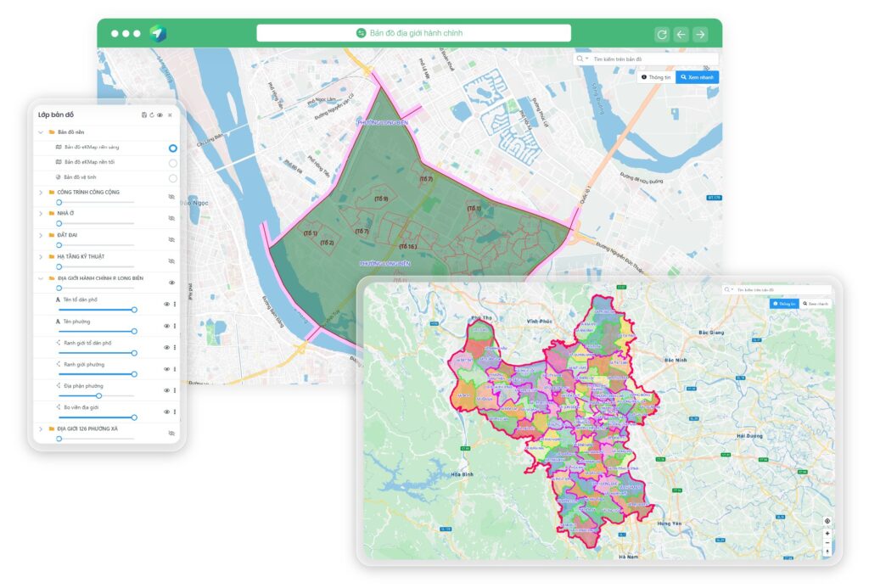Collapse the Bản đồ nền group
Viewport: 869px width, 588px height.
(x=41, y=132)
